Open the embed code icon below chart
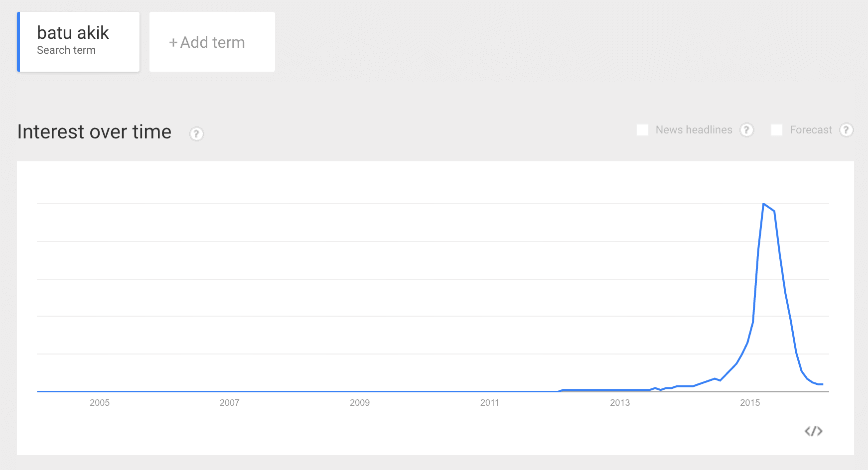 click(x=813, y=431)
